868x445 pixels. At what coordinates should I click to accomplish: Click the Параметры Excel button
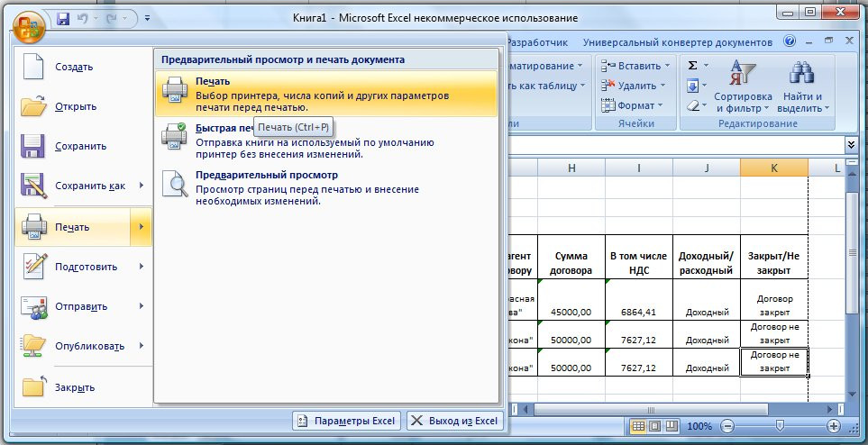(x=347, y=421)
